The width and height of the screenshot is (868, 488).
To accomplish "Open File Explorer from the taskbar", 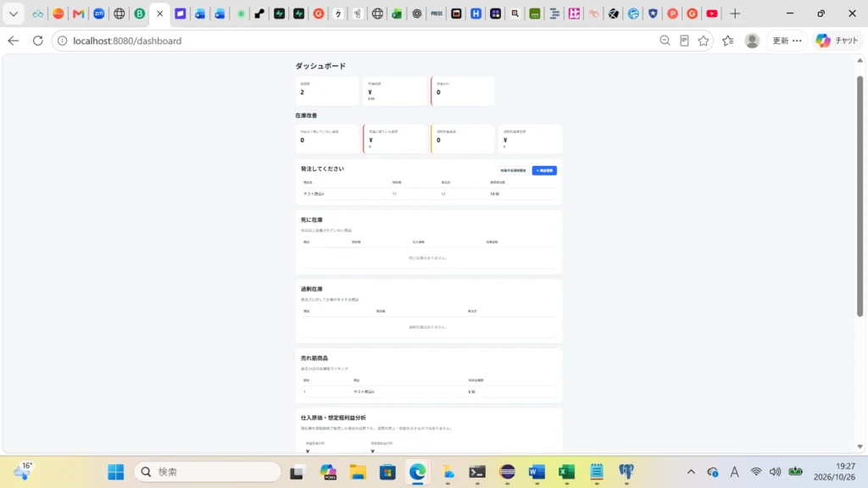I will tap(359, 472).
